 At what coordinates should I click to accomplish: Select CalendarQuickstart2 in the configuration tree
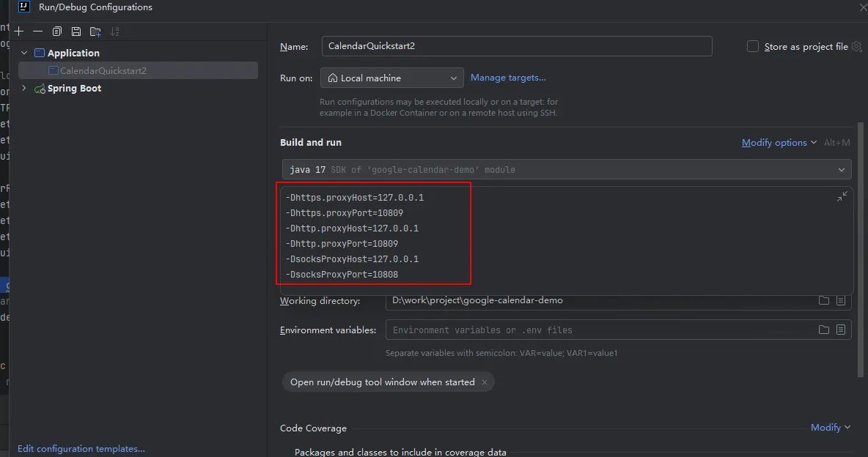(103, 70)
